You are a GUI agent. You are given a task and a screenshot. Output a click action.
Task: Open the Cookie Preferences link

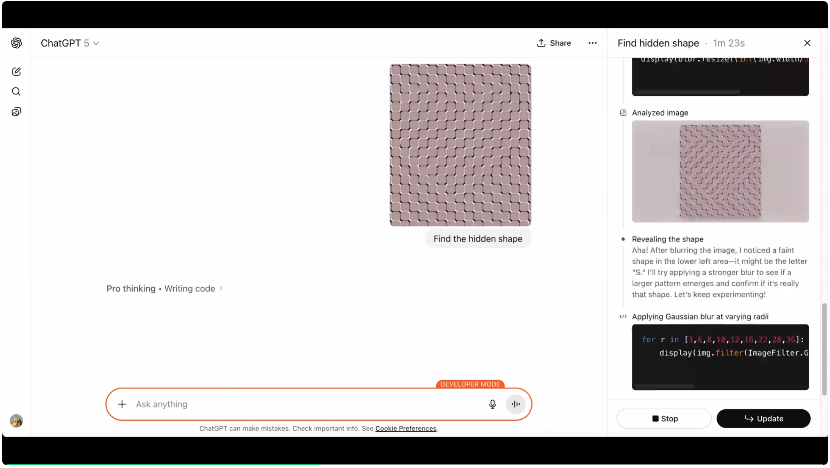coord(406,428)
